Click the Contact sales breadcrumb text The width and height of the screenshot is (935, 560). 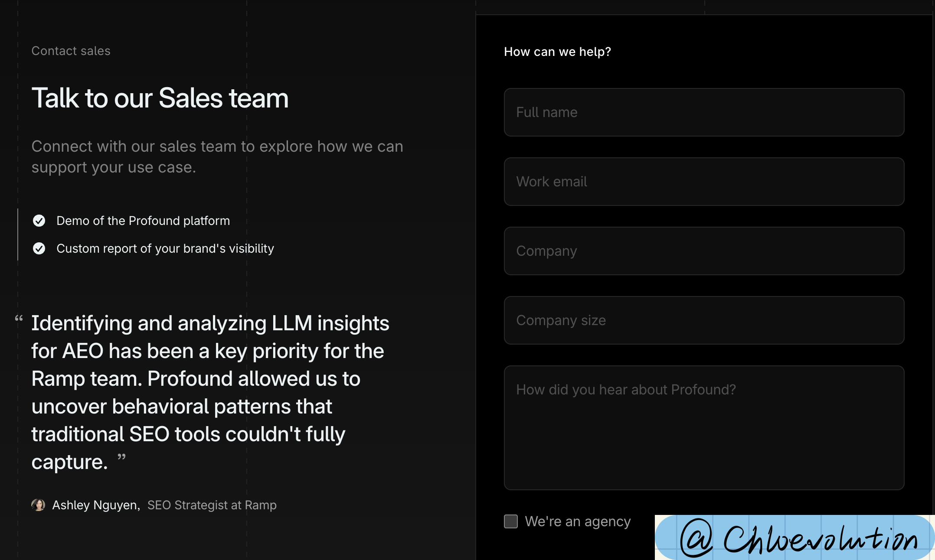tap(71, 51)
